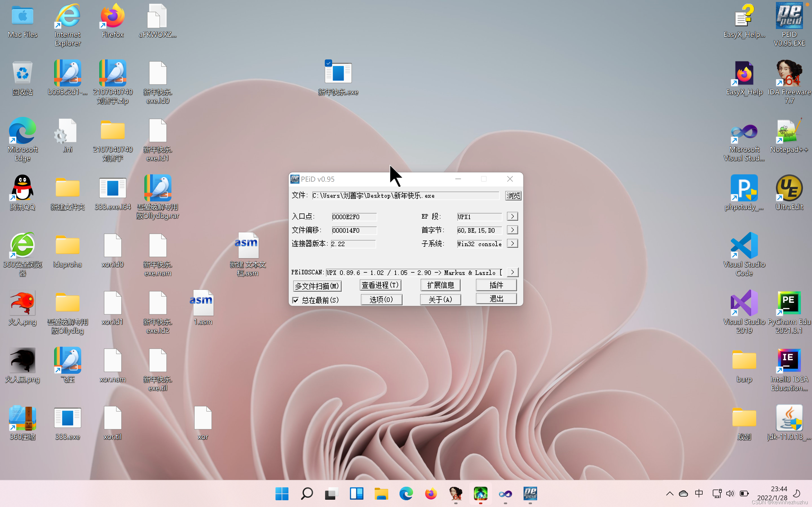Click the PEiDDSCAN result arrow button
812x507 pixels.
point(512,272)
